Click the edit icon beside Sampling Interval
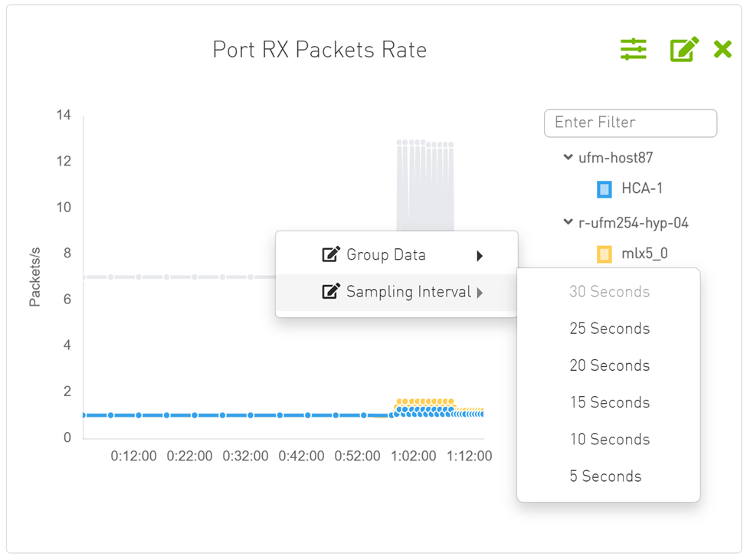Viewport: 747px width, 560px height. (331, 292)
